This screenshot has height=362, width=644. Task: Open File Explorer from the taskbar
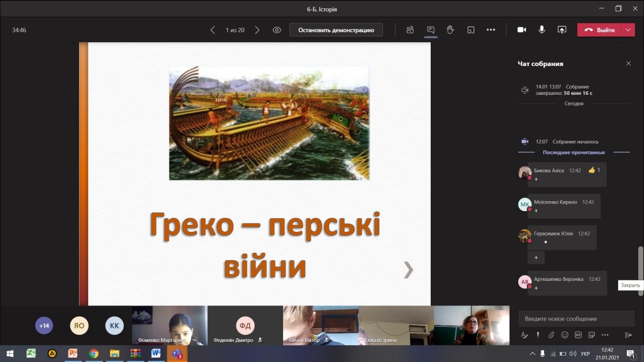click(114, 353)
